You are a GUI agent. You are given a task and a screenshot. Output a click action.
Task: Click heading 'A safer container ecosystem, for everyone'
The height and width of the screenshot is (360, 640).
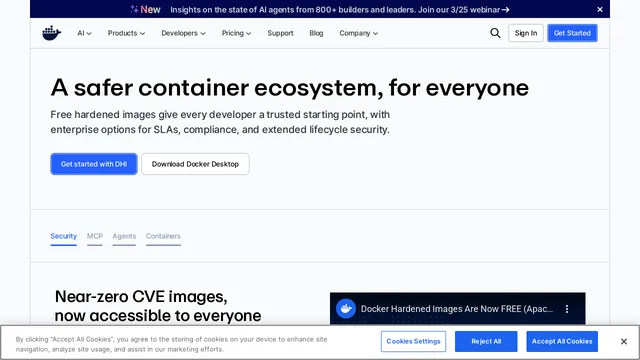(x=290, y=88)
